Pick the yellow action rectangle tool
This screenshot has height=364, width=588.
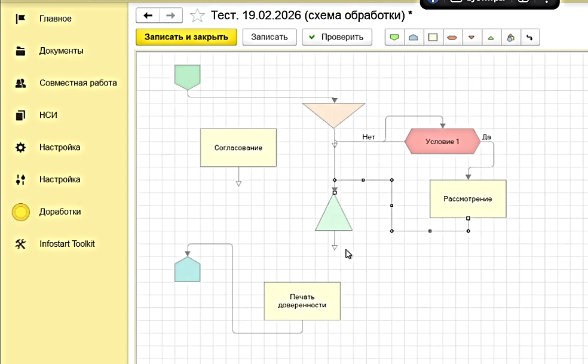(x=433, y=37)
